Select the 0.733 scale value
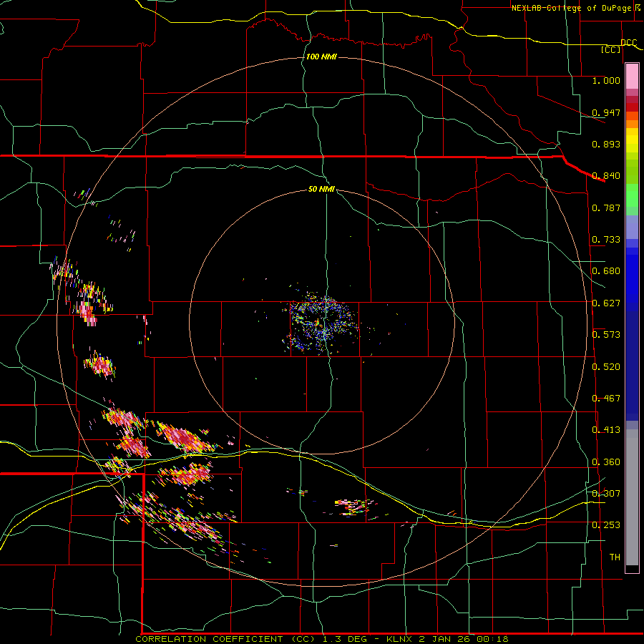Image resolution: width=644 pixels, height=644 pixels. coord(606,240)
